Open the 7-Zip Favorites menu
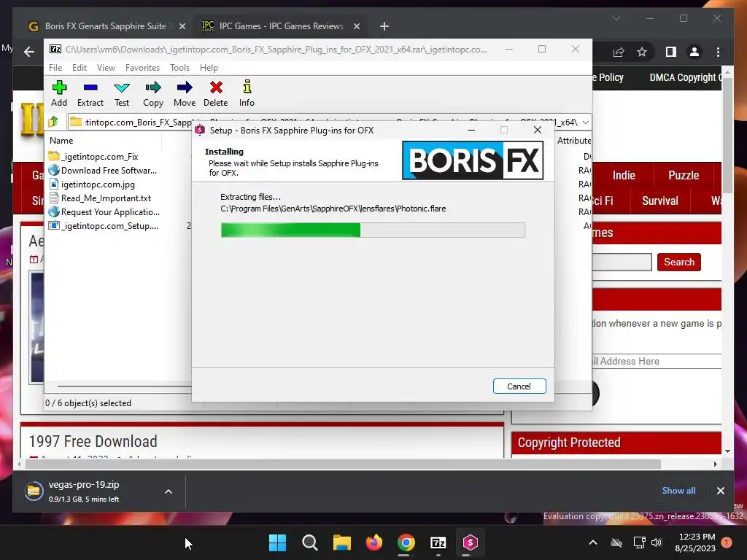The image size is (747, 560). pos(142,68)
